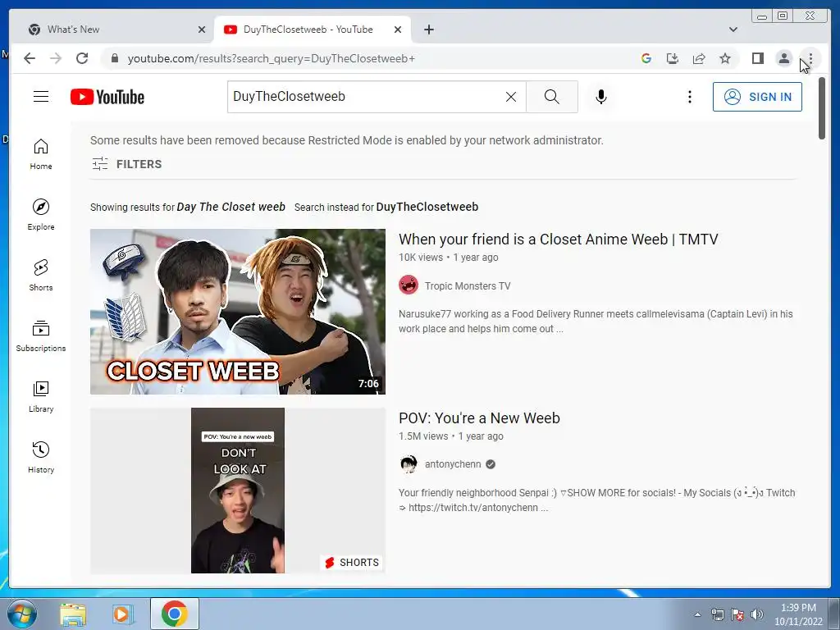Open YouTube settings three-dot menu
840x630 pixels.
point(689,97)
